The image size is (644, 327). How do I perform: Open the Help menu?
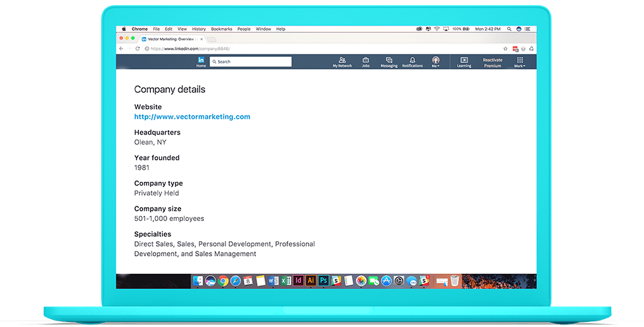(280, 29)
